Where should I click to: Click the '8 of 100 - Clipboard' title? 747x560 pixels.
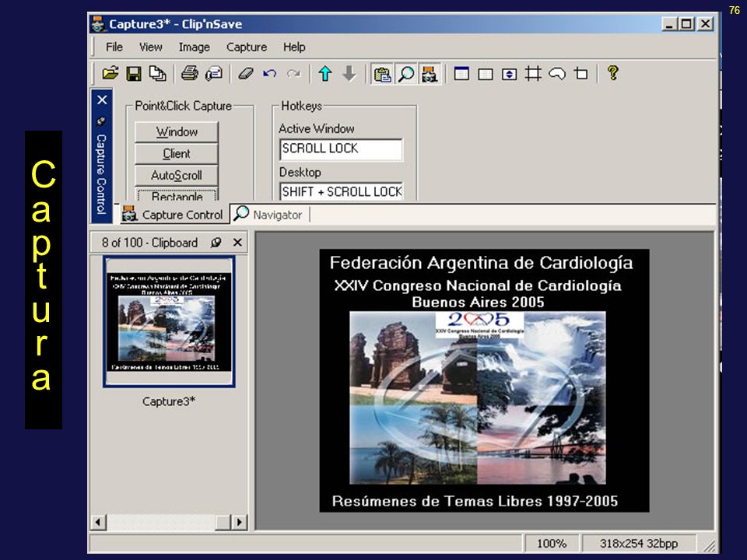(x=149, y=243)
